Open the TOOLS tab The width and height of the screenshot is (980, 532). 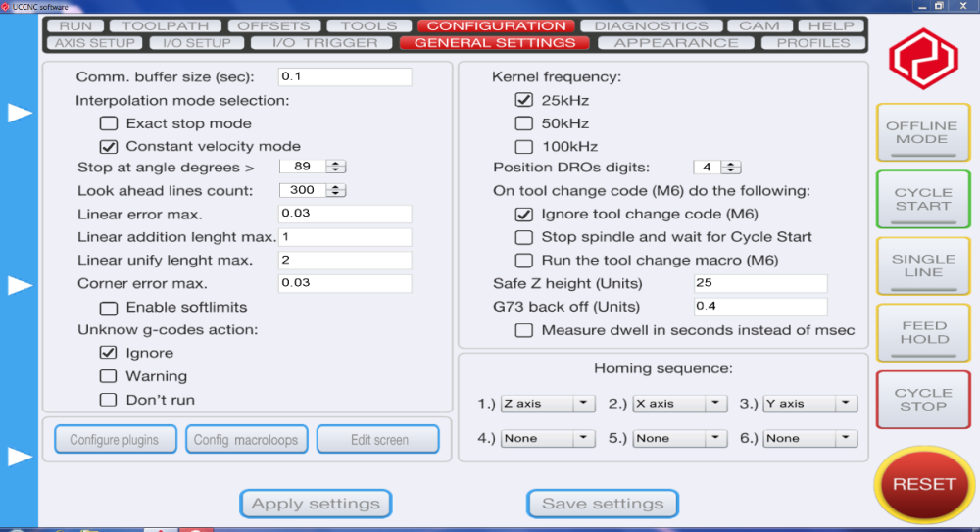coord(368,25)
